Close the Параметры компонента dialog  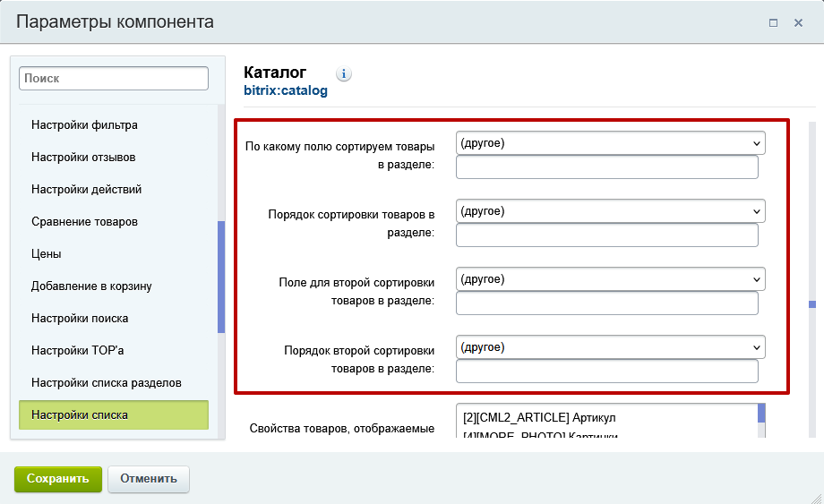point(798,23)
